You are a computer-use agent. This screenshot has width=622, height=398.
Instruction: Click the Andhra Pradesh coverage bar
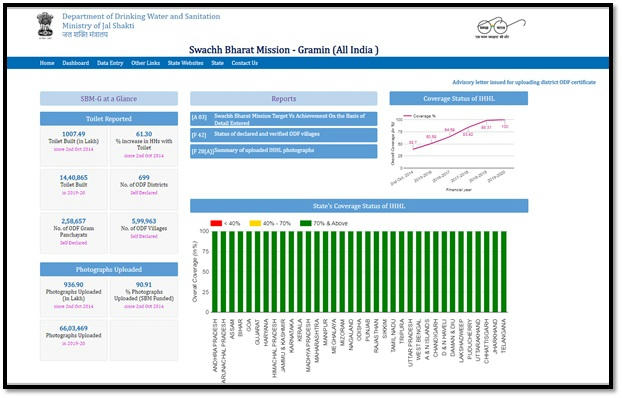coord(215,271)
